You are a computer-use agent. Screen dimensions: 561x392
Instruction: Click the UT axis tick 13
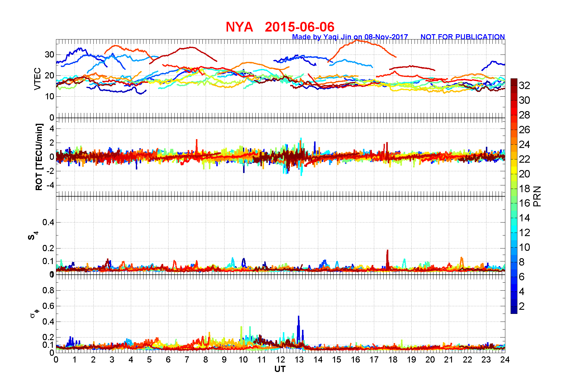299,360
